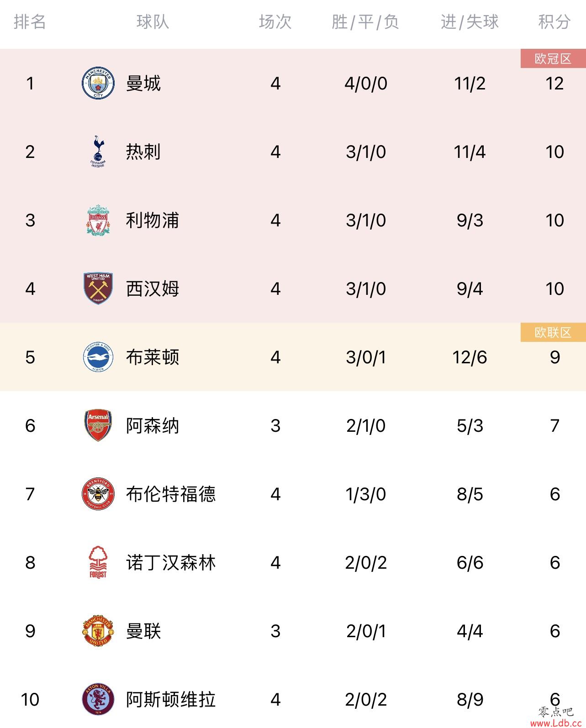Click the Tottenham Hotspur crest icon

98,152
